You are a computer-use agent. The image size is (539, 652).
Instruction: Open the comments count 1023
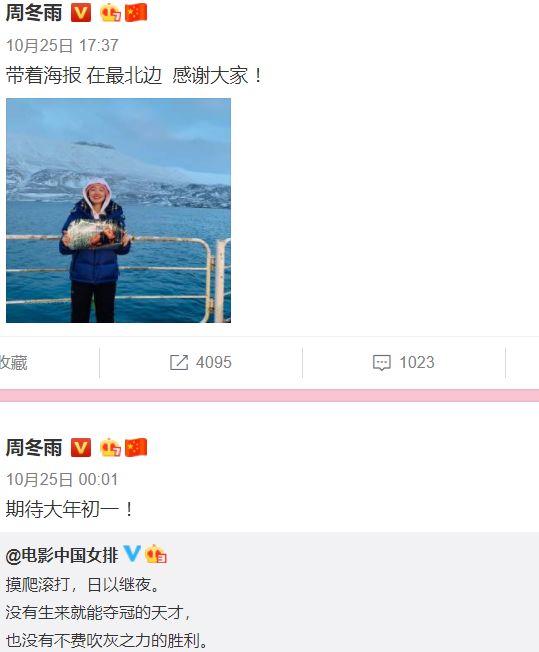click(x=417, y=363)
